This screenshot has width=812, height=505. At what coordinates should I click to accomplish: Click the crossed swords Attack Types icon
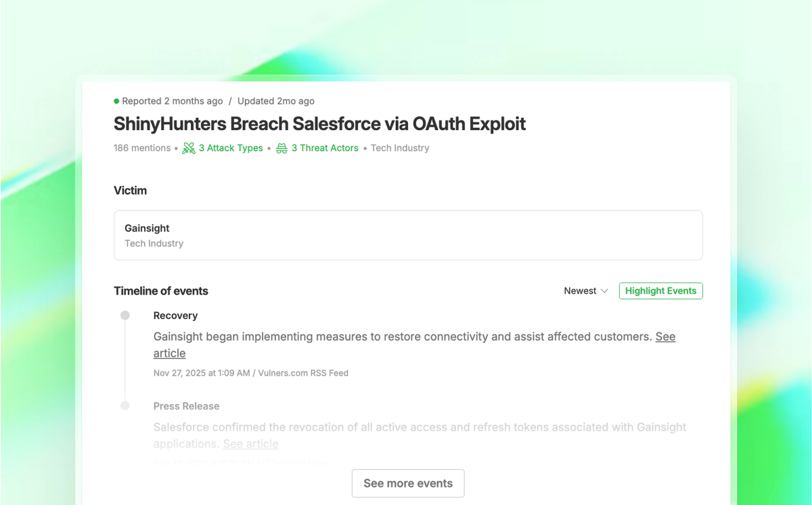tap(189, 148)
